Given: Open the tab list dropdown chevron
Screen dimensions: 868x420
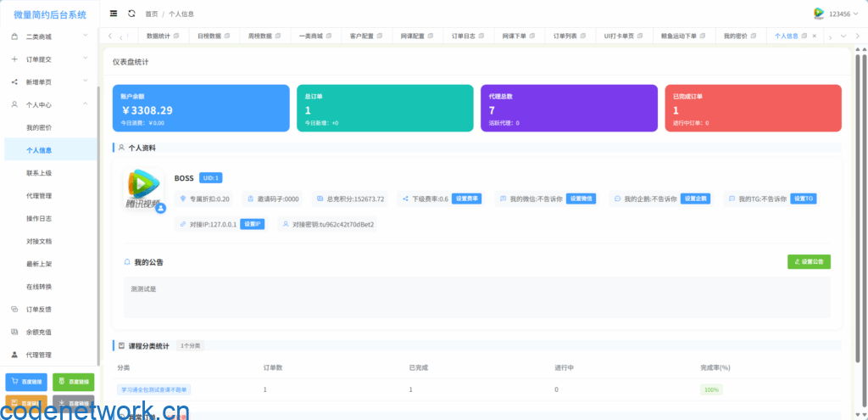Looking at the screenshot, I should pyautogui.click(x=857, y=36).
